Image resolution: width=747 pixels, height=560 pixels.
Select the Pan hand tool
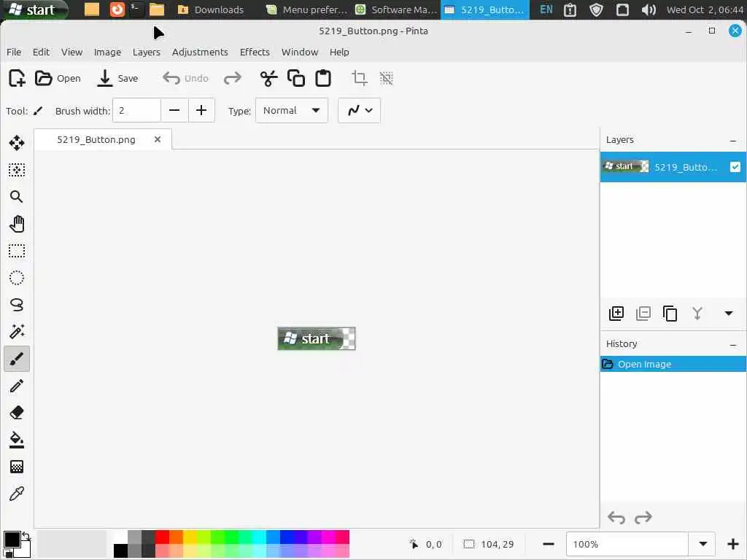17,224
